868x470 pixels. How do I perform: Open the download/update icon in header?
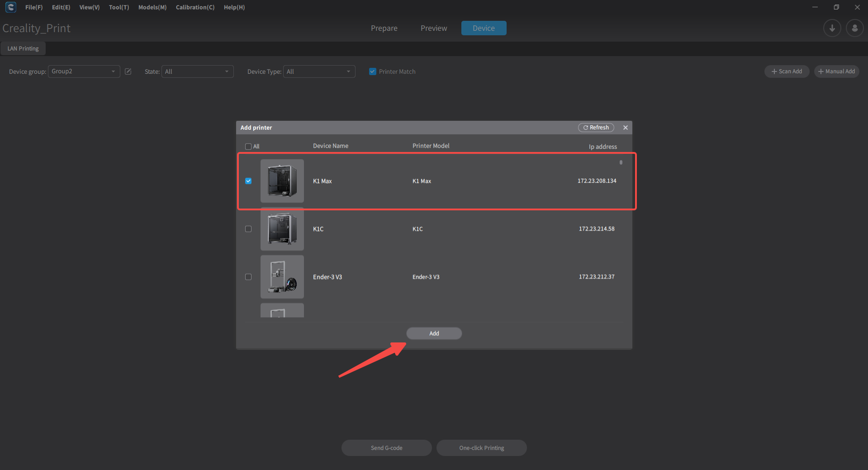[832, 28]
